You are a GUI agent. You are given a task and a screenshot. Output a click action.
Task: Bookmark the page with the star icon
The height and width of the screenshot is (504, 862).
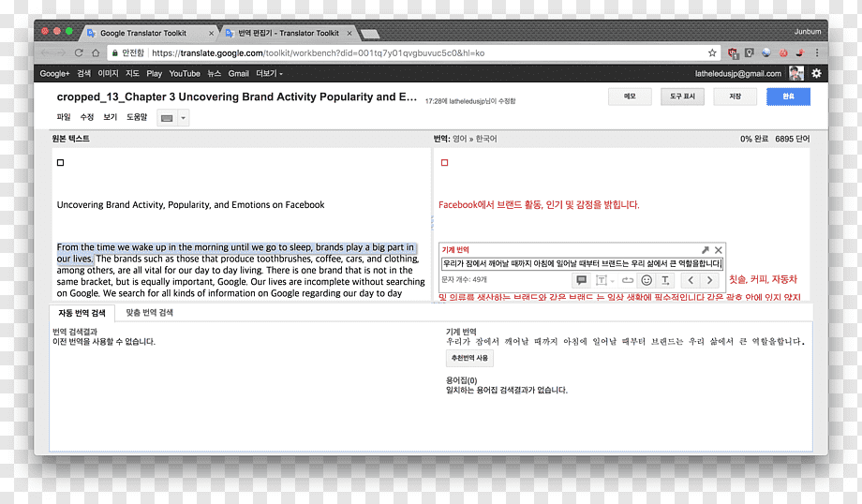[x=712, y=52]
